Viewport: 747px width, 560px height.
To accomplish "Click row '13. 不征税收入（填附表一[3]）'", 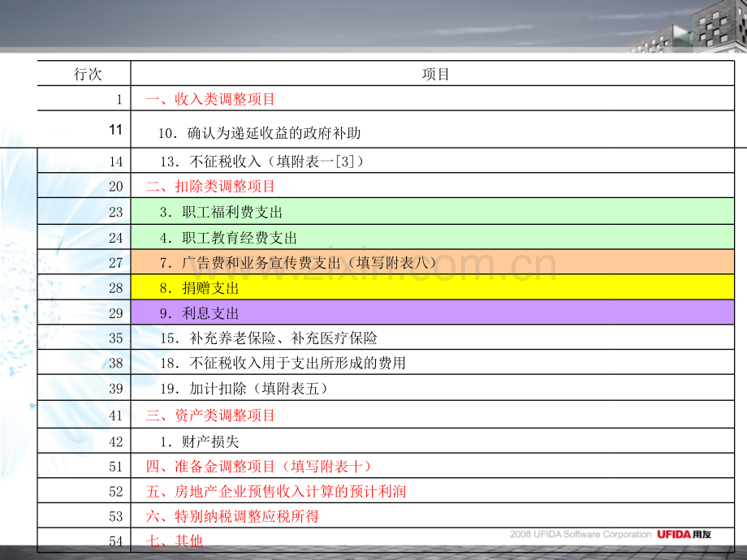I will pos(433,161).
